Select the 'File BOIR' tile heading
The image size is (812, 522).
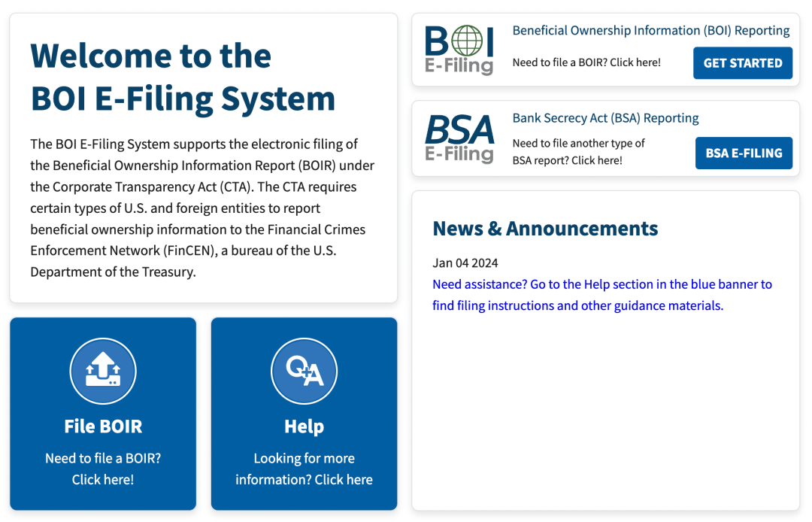103,426
